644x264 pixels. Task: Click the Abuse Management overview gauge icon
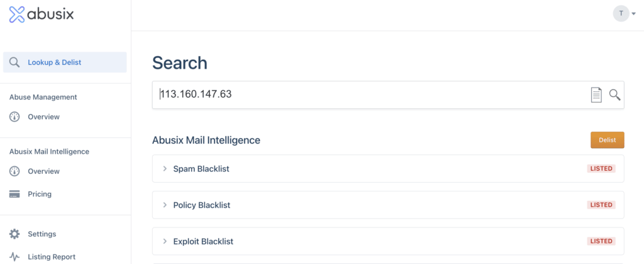tap(14, 117)
